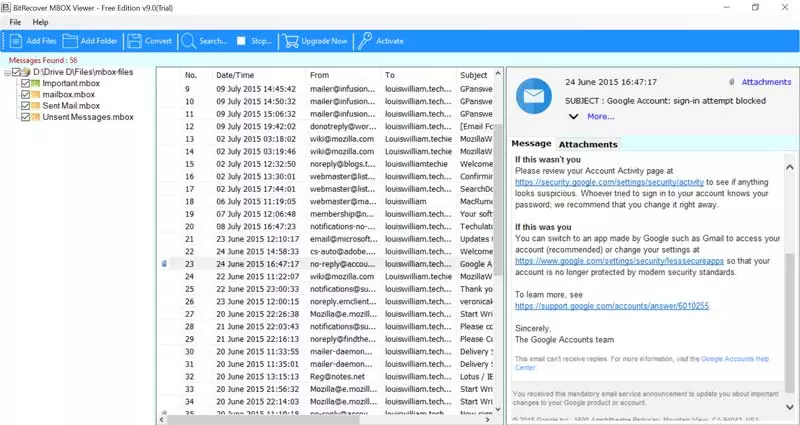Toggle the Unsent Messages.mbox checkbox

(26, 117)
